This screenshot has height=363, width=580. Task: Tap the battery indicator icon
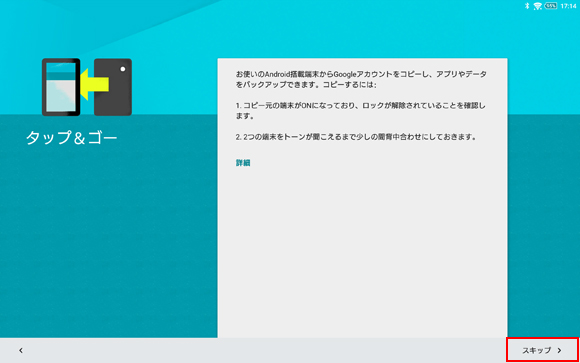click(551, 6)
